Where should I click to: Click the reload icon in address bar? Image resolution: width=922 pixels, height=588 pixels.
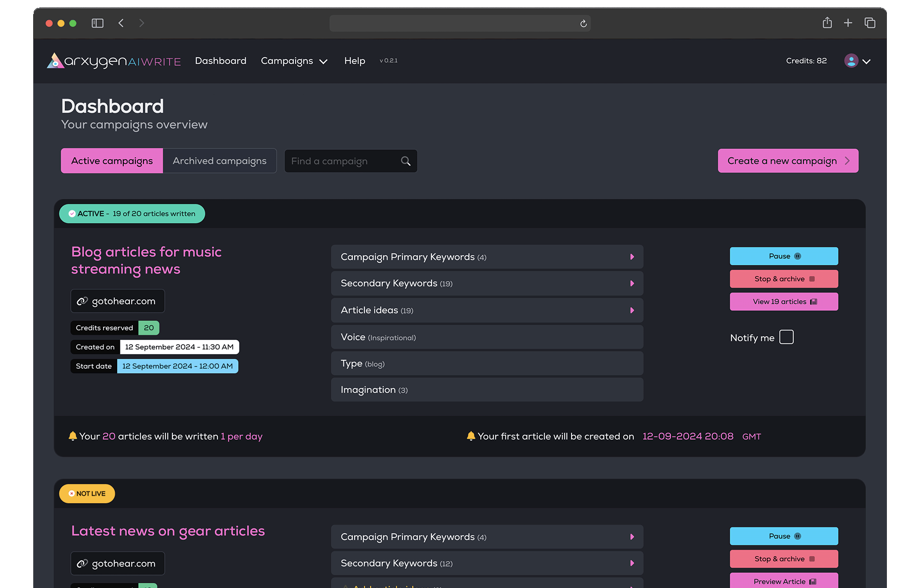(x=582, y=23)
